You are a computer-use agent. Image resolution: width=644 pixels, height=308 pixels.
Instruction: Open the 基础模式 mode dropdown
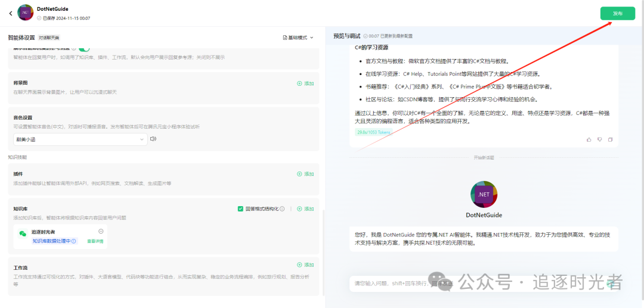coord(298,38)
